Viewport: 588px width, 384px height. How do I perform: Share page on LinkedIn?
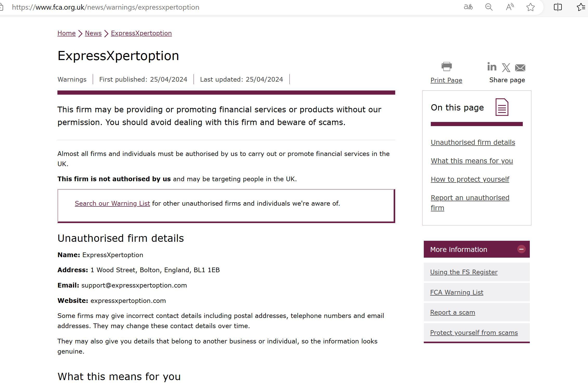pyautogui.click(x=492, y=67)
